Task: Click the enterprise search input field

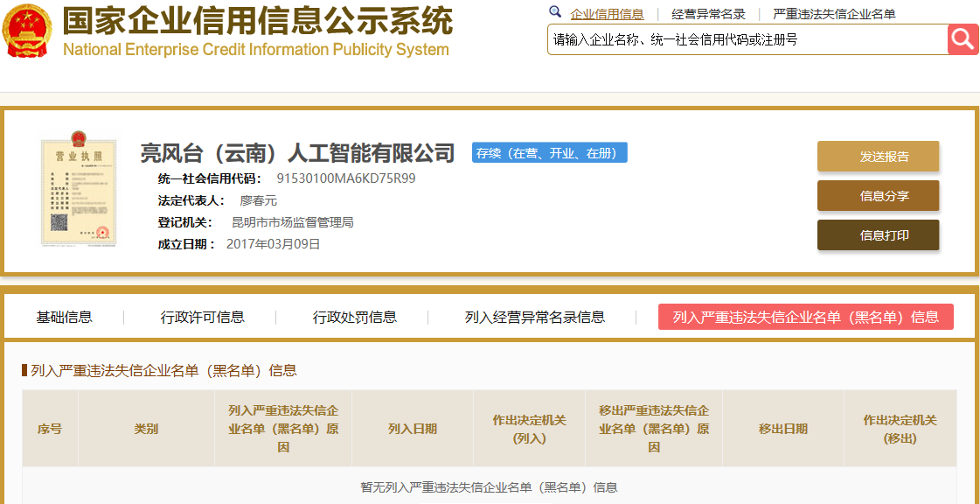Action: pos(747,40)
